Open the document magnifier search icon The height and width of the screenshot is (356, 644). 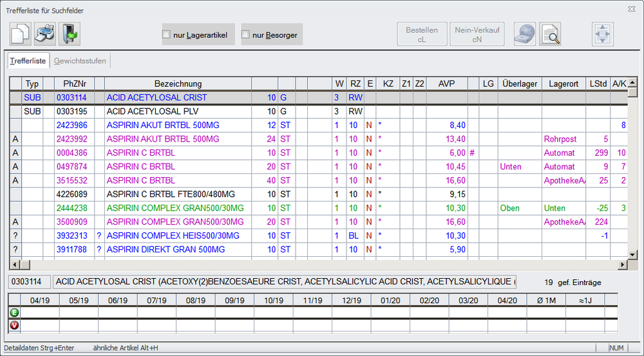point(550,34)
